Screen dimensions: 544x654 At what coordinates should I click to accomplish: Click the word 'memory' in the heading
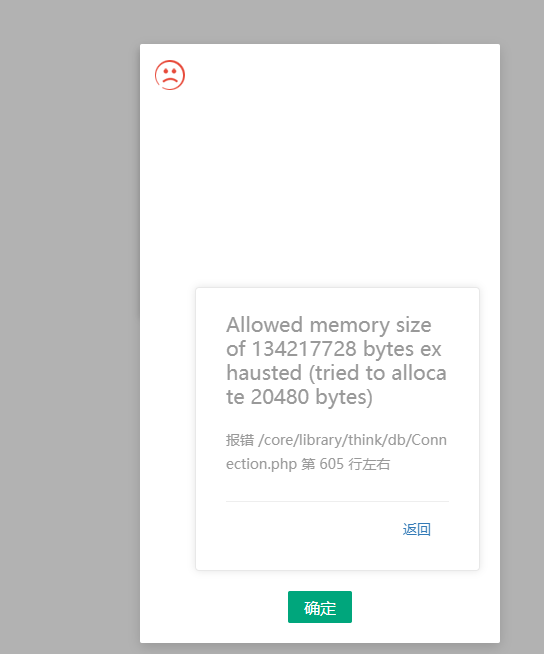[350, 325]
